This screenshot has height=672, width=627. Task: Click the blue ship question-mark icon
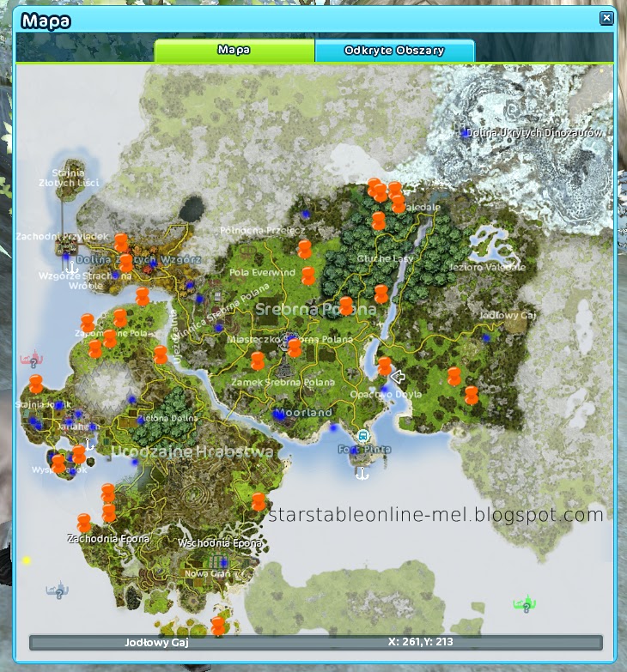click(57, 590)
